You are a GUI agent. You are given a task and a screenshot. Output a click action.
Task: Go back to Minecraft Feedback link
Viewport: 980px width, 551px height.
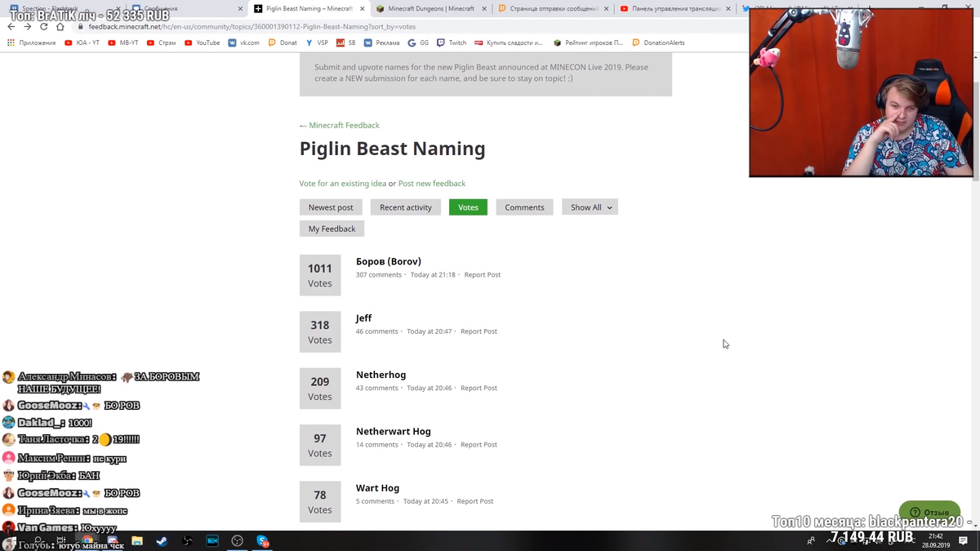pos(339,125)
